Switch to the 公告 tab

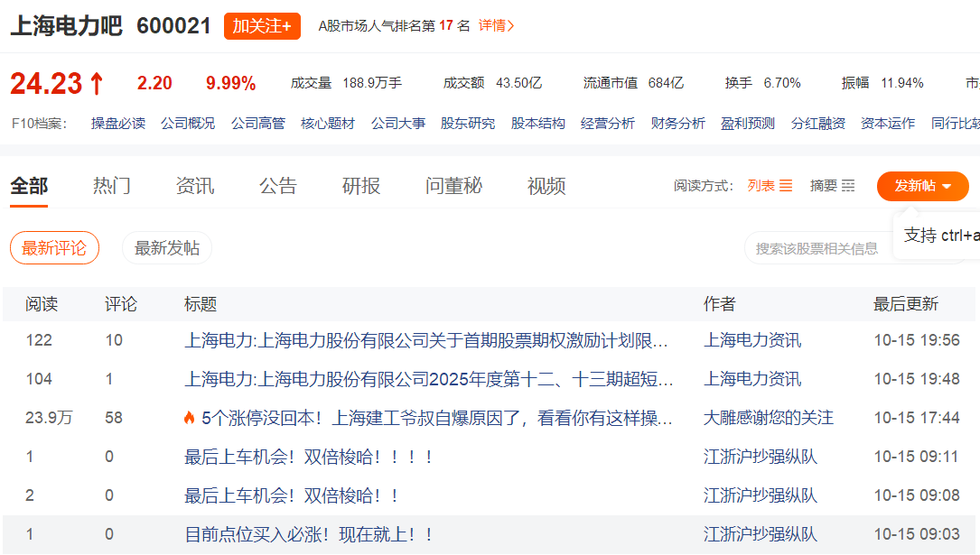[278, 186]
